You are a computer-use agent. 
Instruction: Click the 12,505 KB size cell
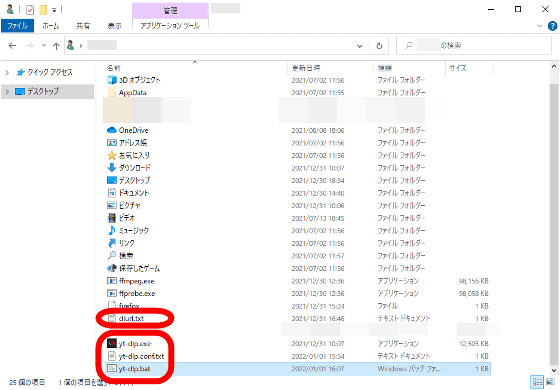click(x=473, y=344)
